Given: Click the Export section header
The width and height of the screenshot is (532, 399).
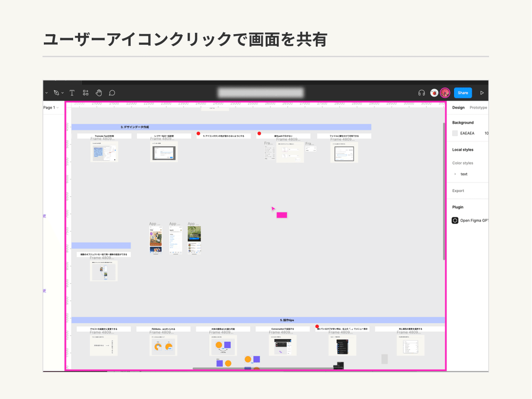Looking at the screenshot, I should click(458, 191).
